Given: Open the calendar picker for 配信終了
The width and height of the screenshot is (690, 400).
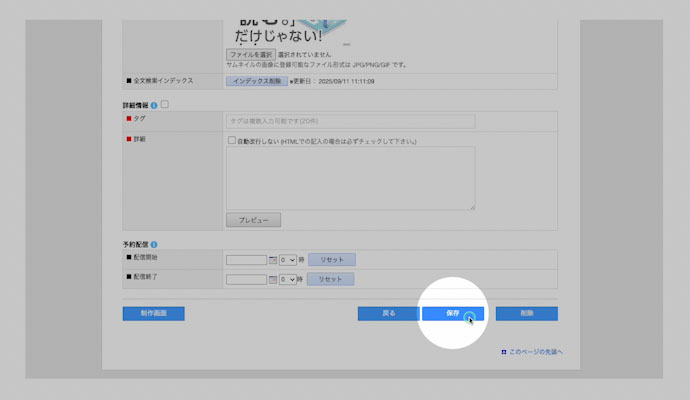Looking at the screenshot, I should click(x=273, y=280).
